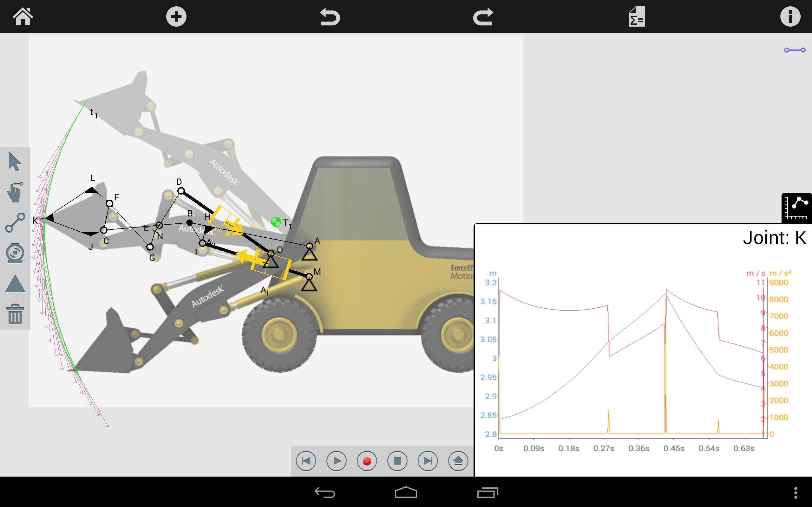Undo the last action
The image size is (812, 507).
coord(330,16)
